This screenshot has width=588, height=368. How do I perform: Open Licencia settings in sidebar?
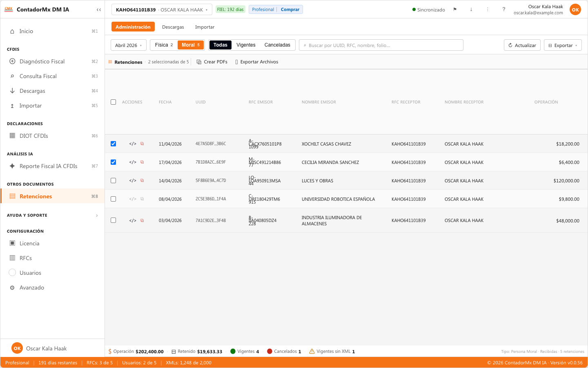click(52, 243)
